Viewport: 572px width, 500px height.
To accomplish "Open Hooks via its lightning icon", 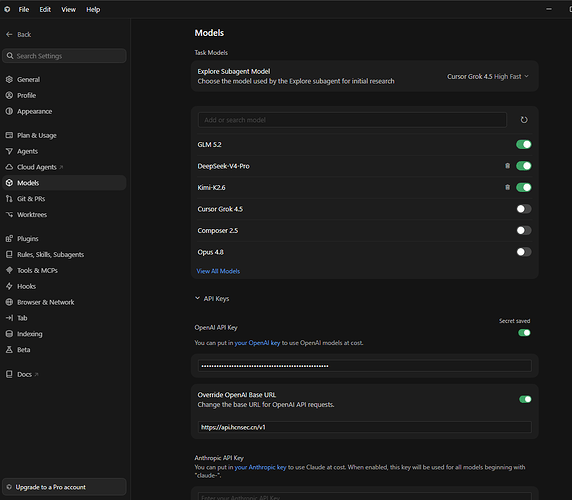I will point(9,286).
